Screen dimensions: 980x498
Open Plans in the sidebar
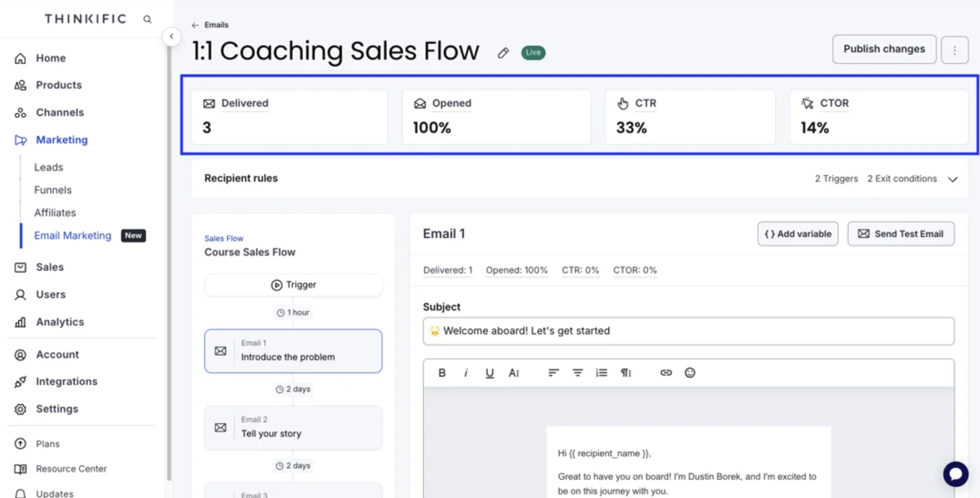coord(47,444)
